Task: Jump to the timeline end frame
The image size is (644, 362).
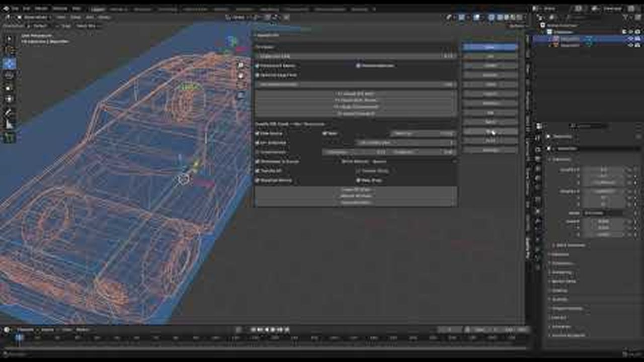Action: [286, 330]
